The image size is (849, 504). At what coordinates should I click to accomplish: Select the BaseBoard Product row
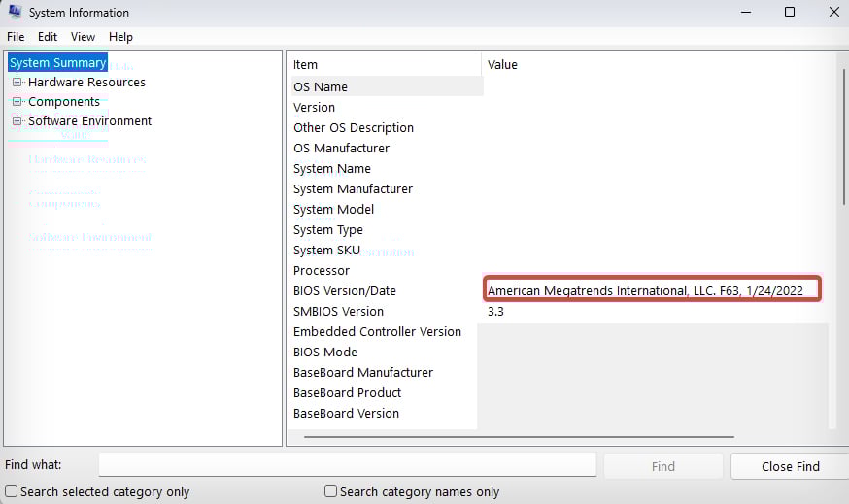click(x=347, y=393)
